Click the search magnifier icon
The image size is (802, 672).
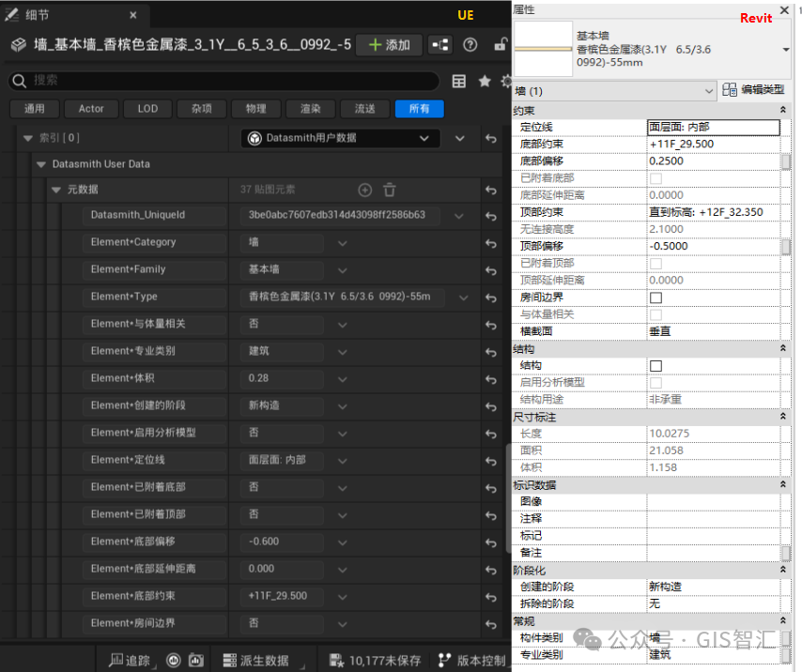pyautogui.click(x=20, y=81)
